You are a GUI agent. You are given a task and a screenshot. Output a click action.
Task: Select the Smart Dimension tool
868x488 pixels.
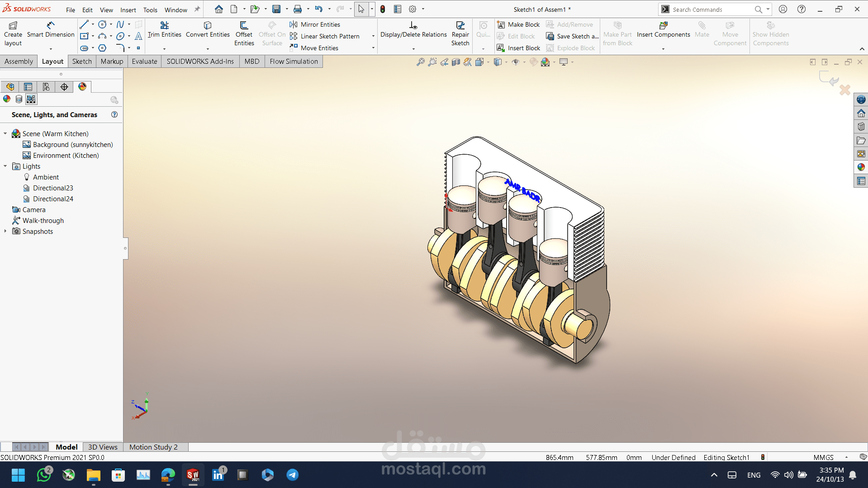coord(51,29)
